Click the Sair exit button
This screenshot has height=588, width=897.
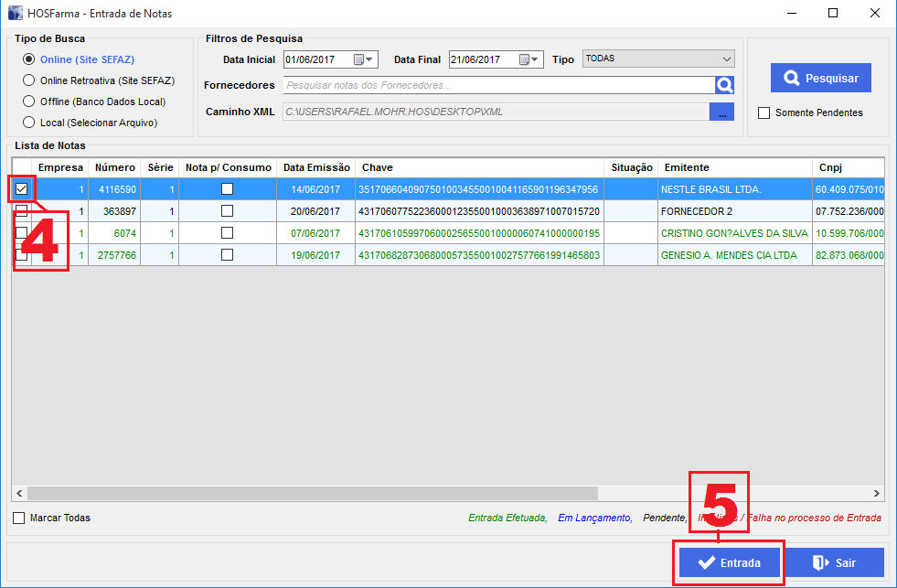[834, 562]
